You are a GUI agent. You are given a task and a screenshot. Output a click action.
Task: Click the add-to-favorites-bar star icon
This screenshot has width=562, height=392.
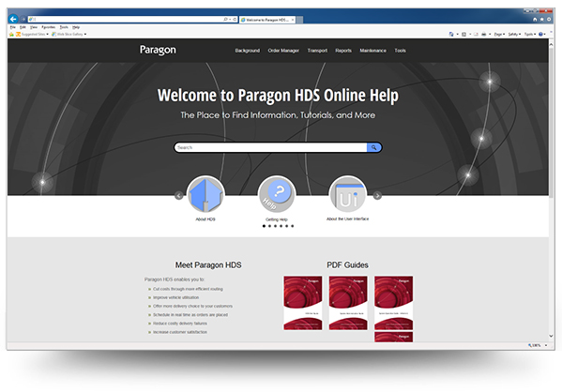point(11,34)
